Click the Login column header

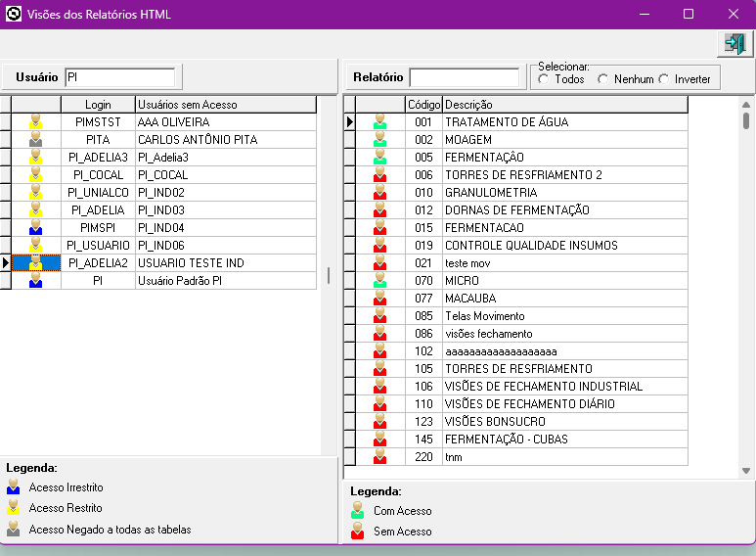(98, 104)
